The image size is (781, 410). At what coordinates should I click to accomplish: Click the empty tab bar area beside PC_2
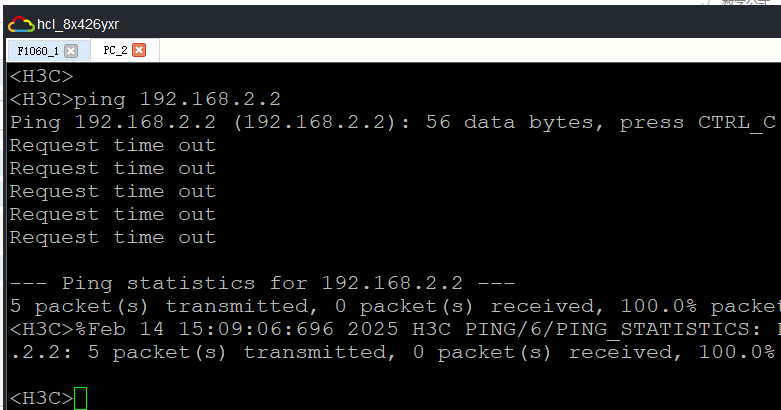pyautogui.click(x=470, y=50)
